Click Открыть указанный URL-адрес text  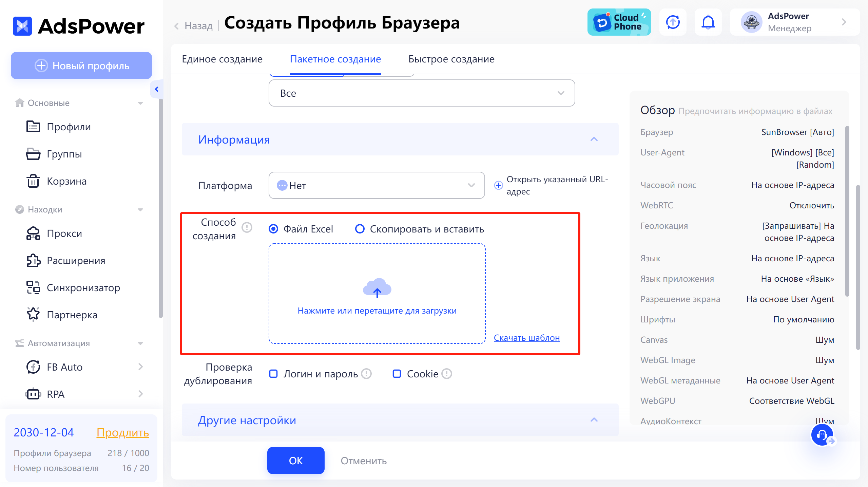[557, 185]
